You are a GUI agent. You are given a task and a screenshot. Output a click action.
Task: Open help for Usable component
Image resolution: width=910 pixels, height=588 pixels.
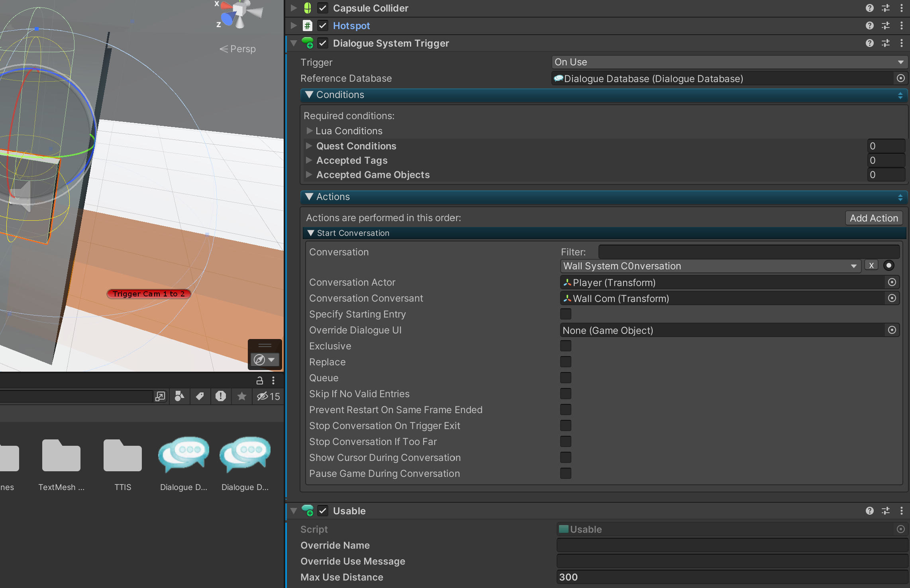[x=869, y=511]
